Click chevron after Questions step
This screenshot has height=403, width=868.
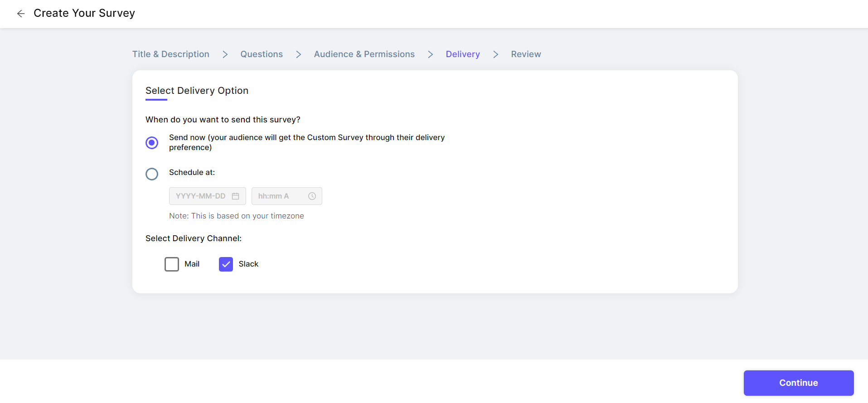298,54
